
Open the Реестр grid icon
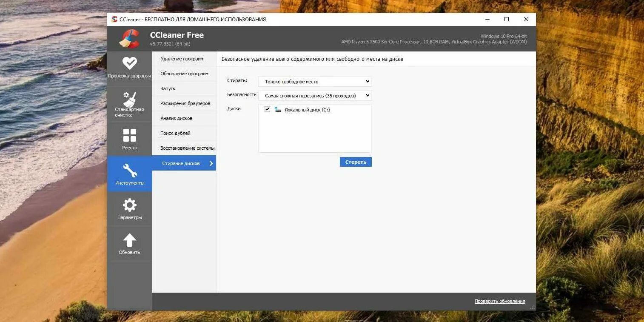tap(129, 135)
